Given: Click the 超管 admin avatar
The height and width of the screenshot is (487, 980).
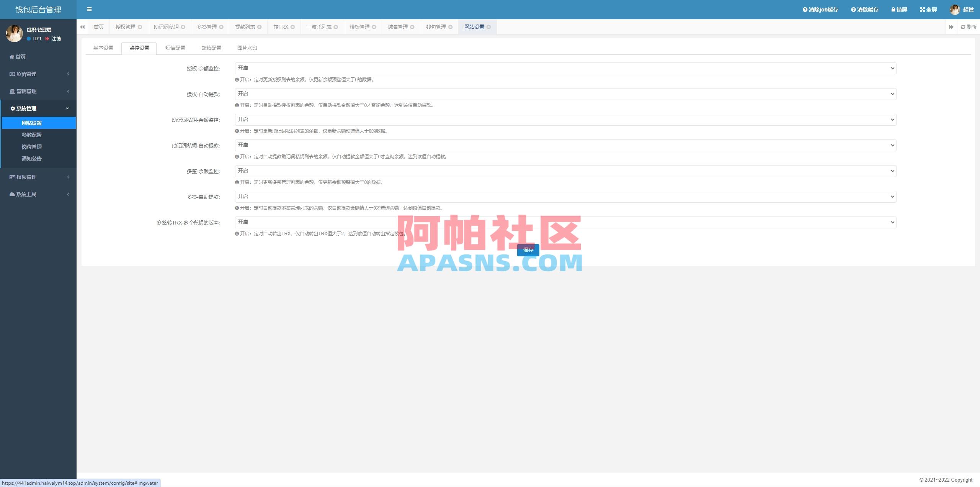Looking at the screenshot, I should coord(955,10).
